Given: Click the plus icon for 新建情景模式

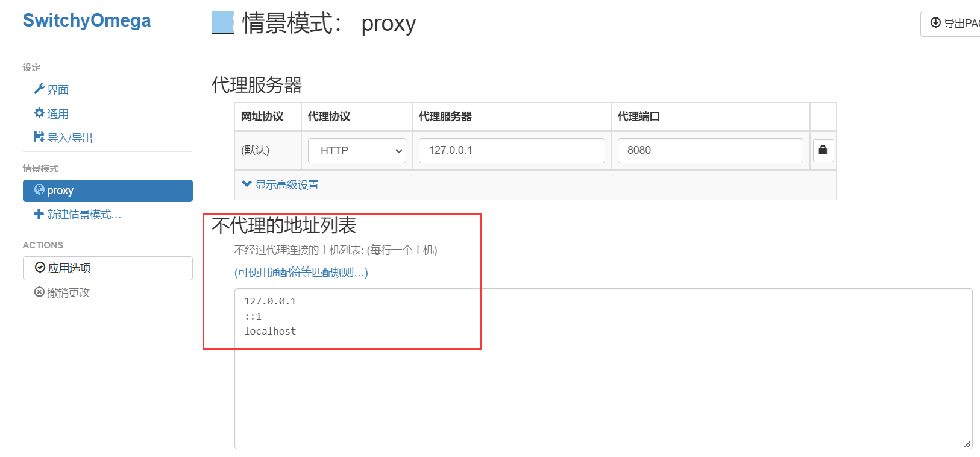Looking at the screenshot, I should pyautogui.click(x=39, y=214).
